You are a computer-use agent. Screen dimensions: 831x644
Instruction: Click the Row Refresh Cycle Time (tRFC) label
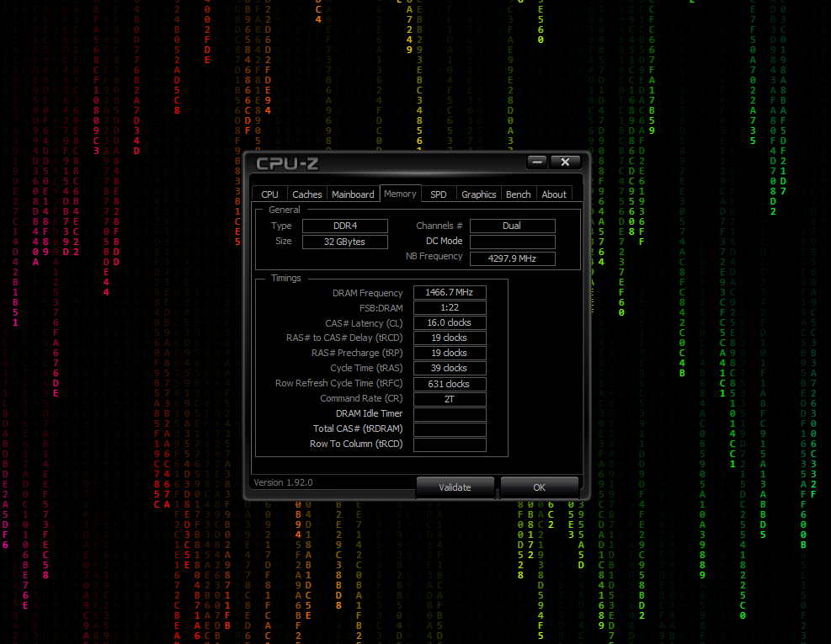(x=338, y=383)
